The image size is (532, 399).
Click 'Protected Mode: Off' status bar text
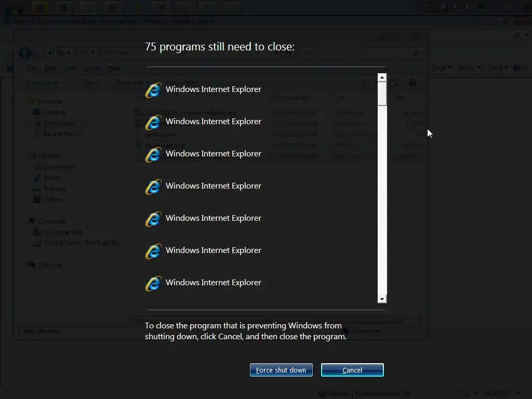pos(383,394)
